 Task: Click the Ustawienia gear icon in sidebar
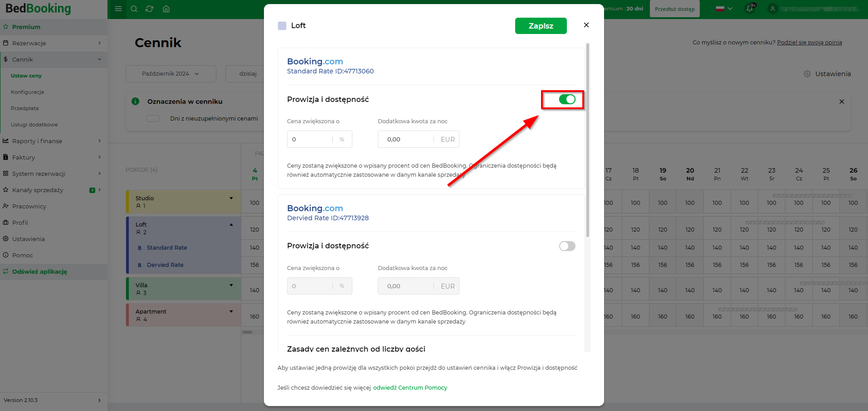point(5,239)
